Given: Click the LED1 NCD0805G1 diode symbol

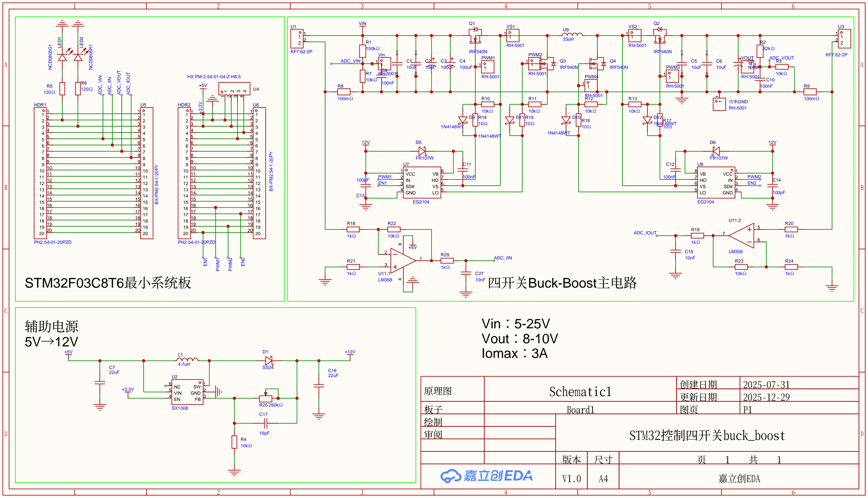Looking at the screenshot, I should (62, 57).
